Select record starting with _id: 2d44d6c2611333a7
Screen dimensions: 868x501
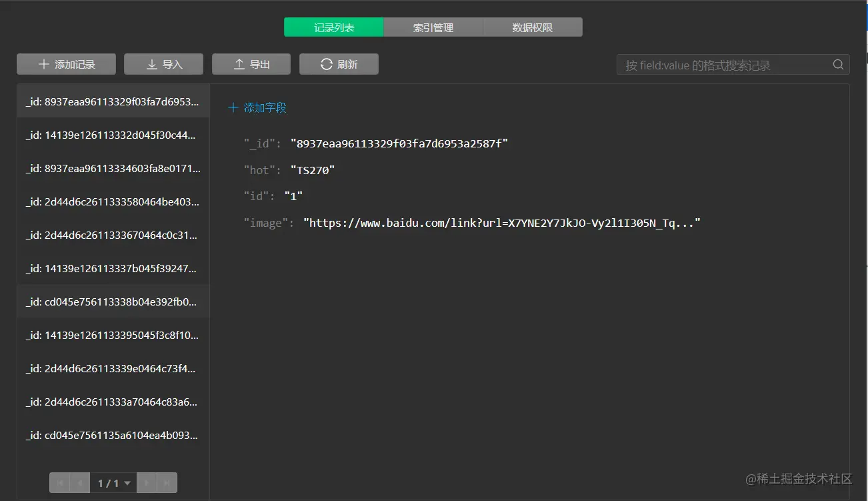click(x=113, y=402)
